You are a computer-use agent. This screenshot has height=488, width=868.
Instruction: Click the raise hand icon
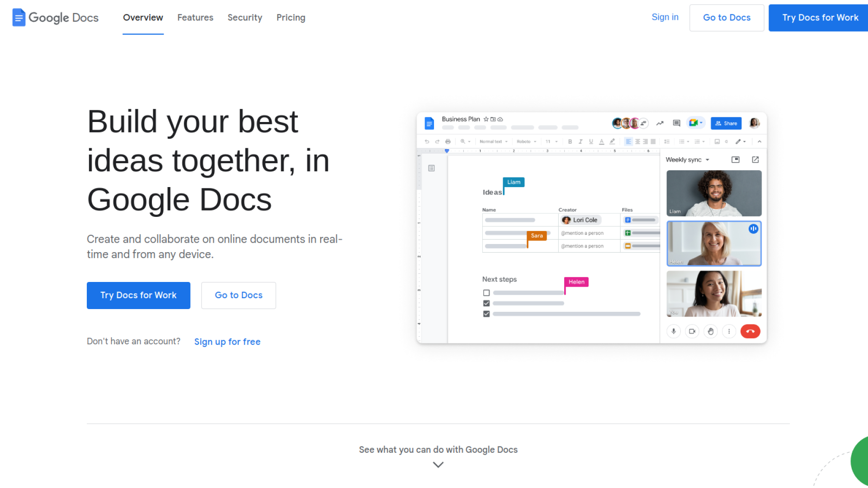[711, 331]
